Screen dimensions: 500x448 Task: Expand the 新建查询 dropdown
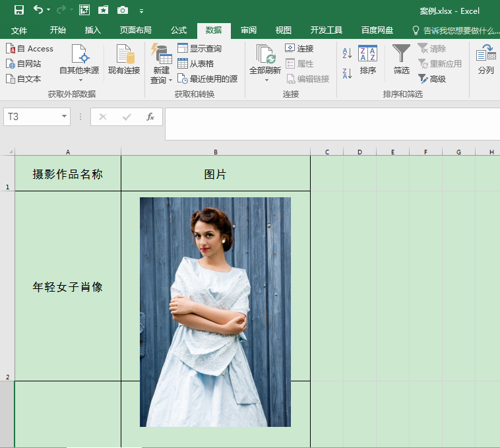tap(170, 80)
